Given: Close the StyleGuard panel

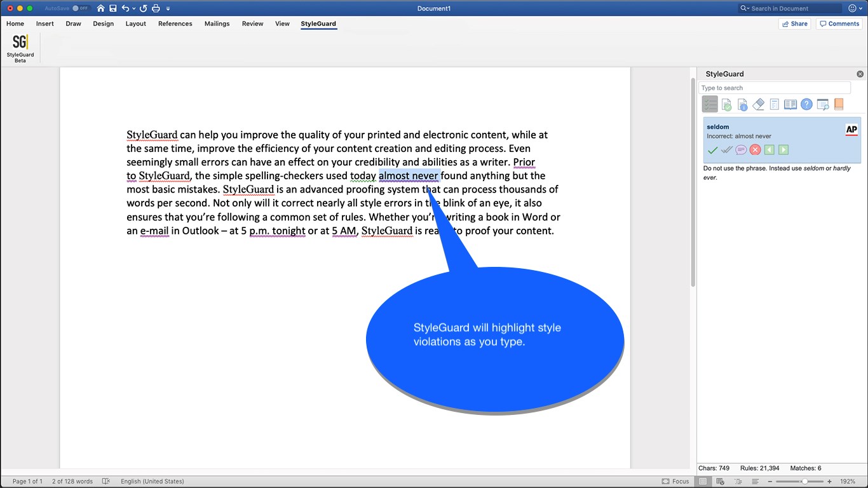Looking at the screenshot, I should (x=860, y=74).
